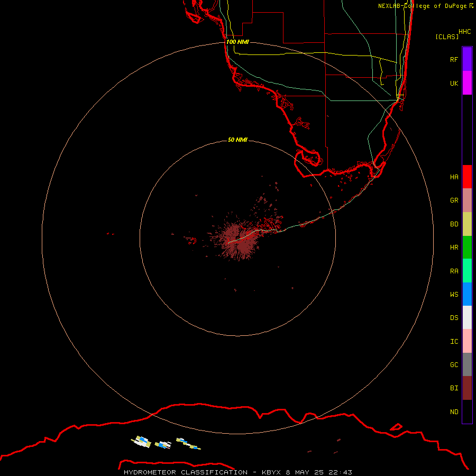Click the blue WS legend color swatch
The height and width of the screenshot is (476, 476).
click(467, 294)
